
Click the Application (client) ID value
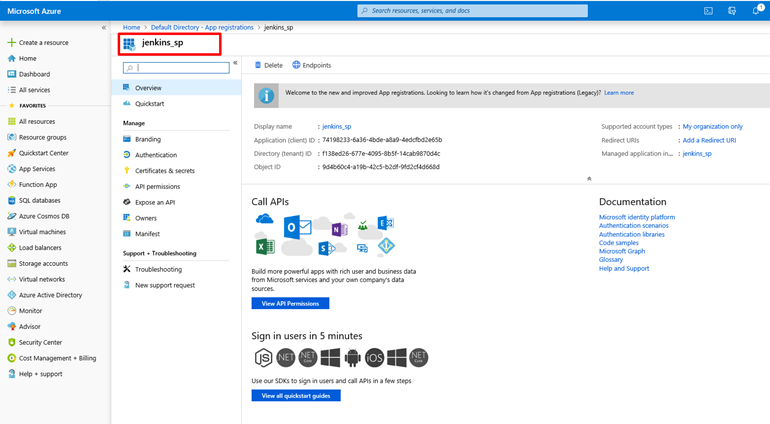[382, 140]
